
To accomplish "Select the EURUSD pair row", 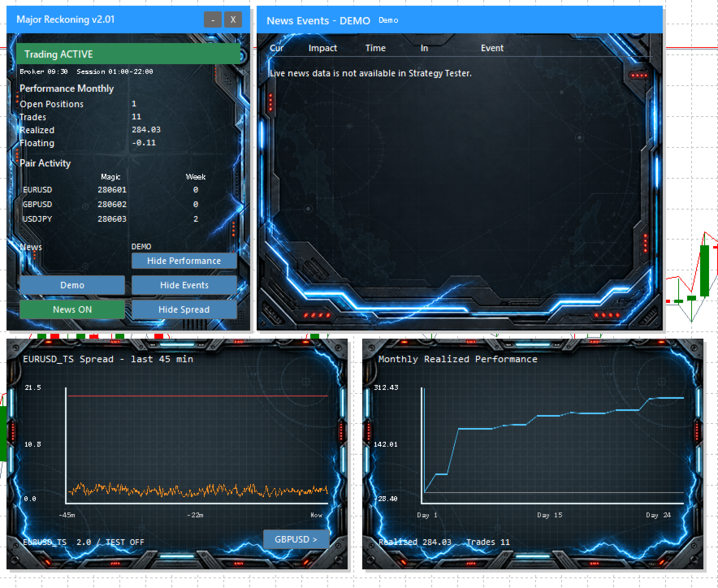I will click(x=112, y=189).
